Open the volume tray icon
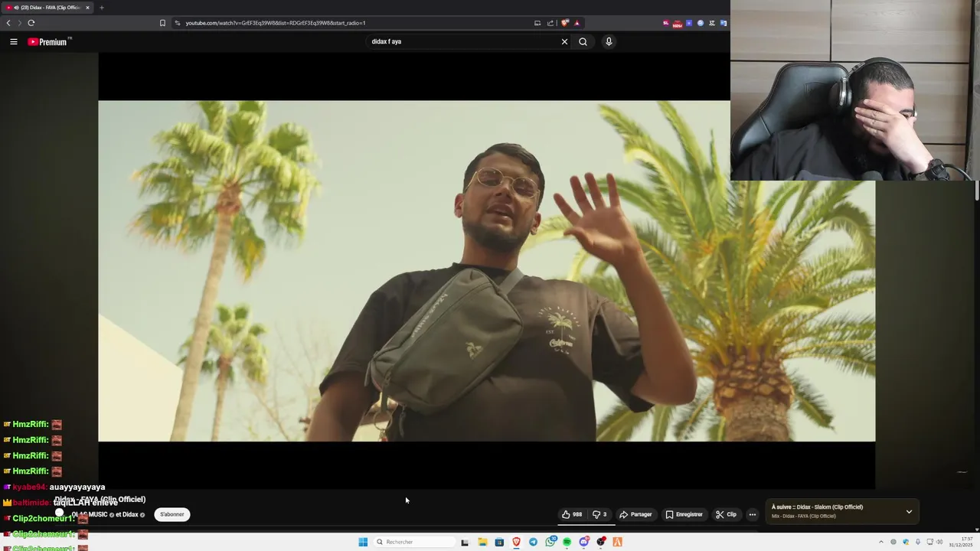980x551 pixels. (x=939, y=542)
